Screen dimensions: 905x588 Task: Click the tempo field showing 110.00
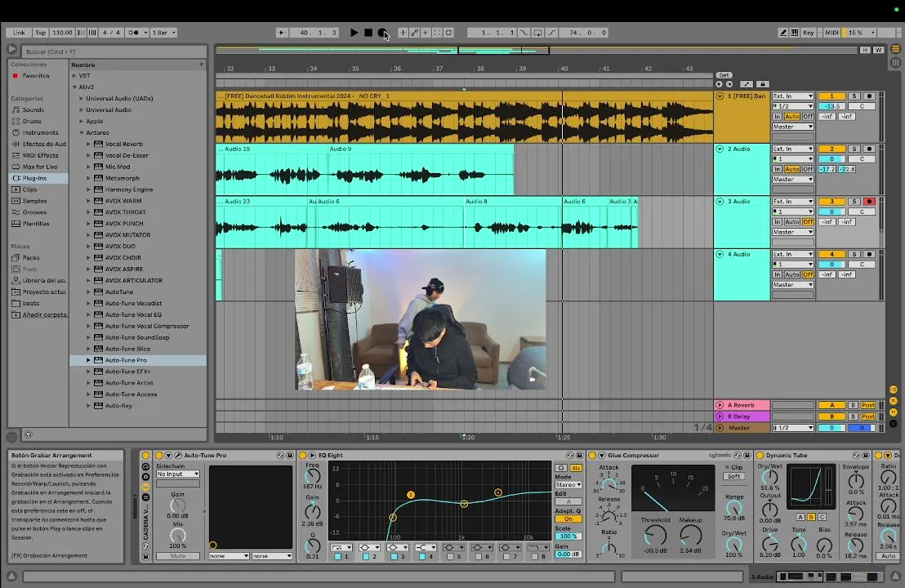62,33
